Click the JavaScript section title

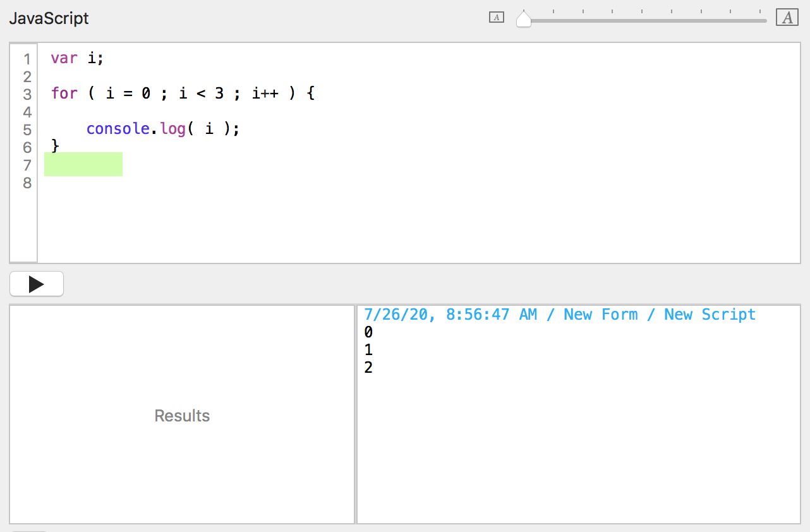pos(49,18)
